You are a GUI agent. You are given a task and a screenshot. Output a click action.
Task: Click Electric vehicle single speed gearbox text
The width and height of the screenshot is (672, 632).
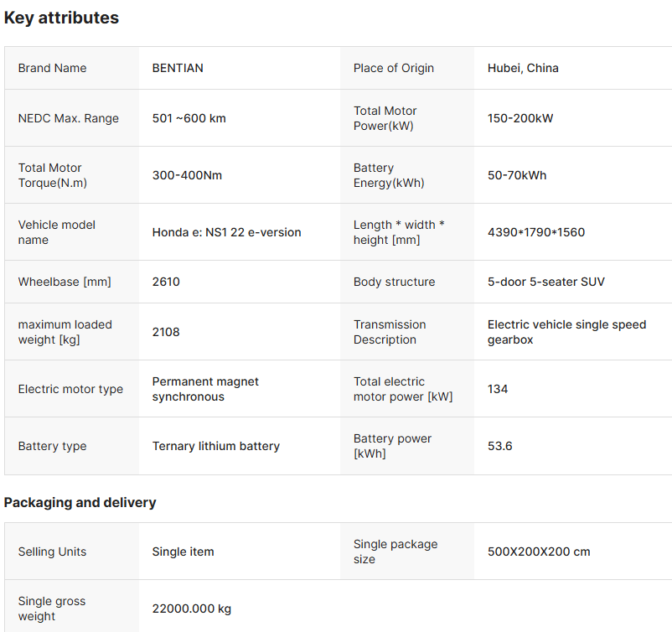point(566,332)
